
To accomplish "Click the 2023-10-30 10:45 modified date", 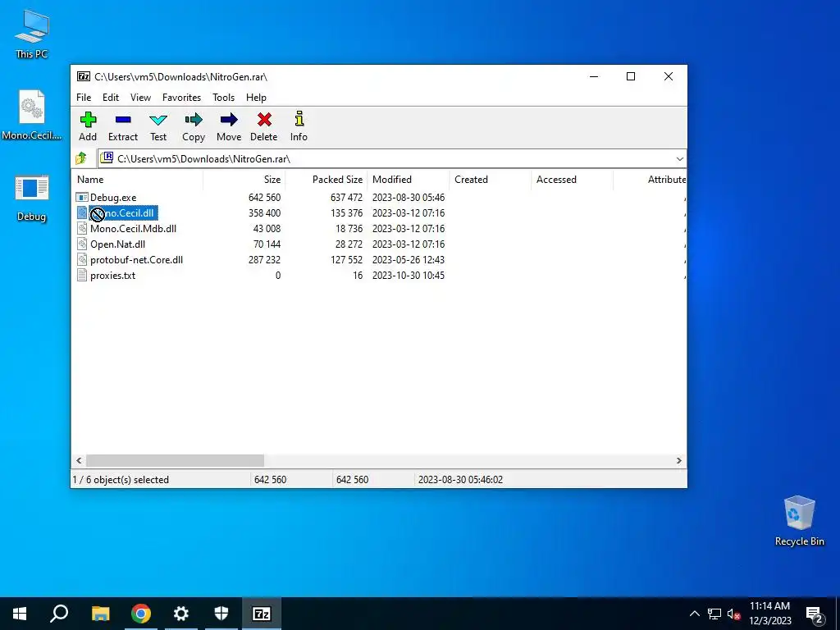I will point(409,276).
